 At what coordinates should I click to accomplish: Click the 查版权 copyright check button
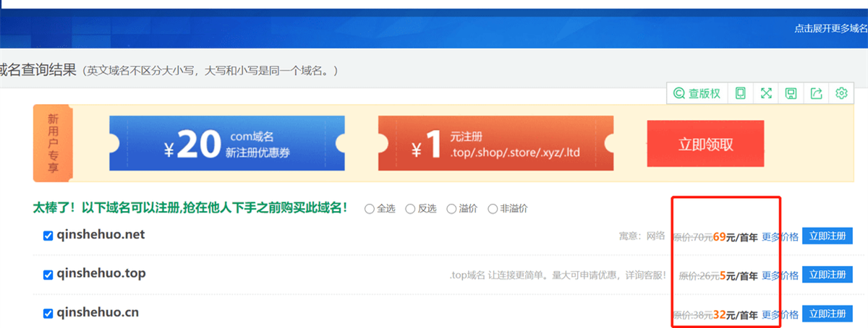coord(697,93)
